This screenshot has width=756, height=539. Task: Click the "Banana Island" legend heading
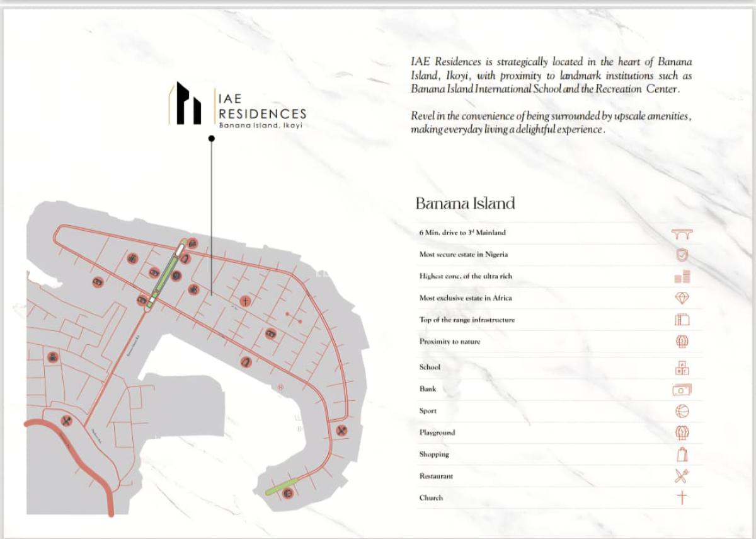tap(465, 203)
